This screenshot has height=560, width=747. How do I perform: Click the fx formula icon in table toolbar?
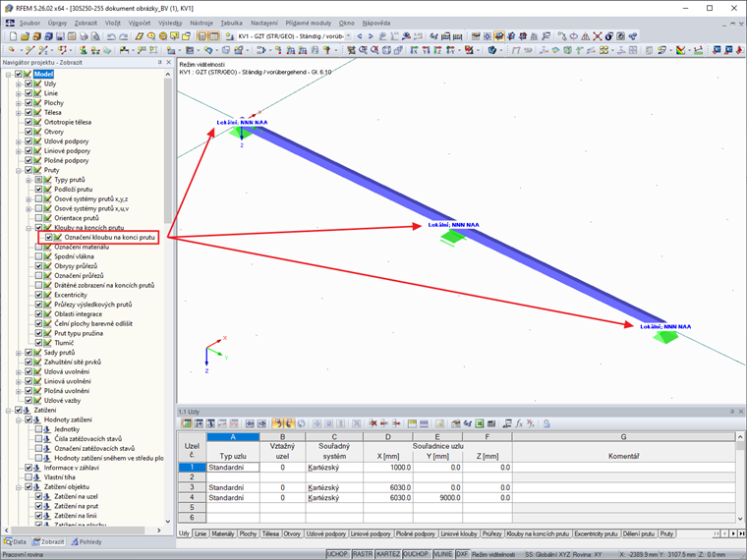[519, 423]
